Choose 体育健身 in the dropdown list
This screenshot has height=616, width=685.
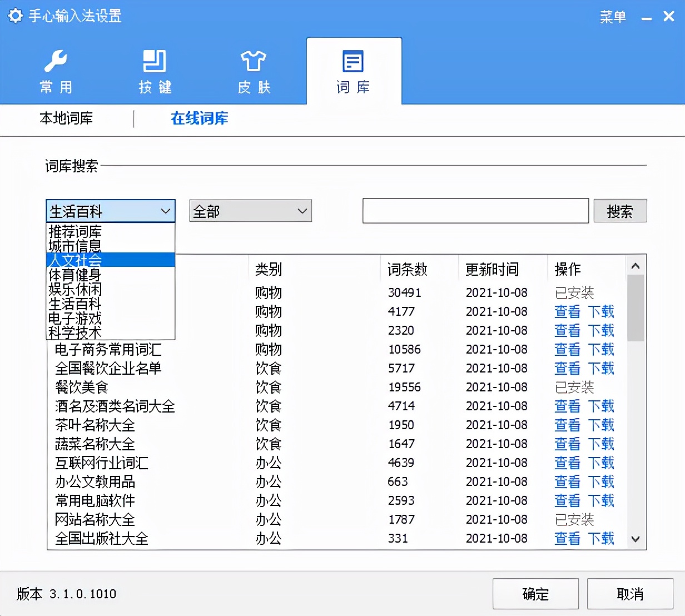[75, 275]
